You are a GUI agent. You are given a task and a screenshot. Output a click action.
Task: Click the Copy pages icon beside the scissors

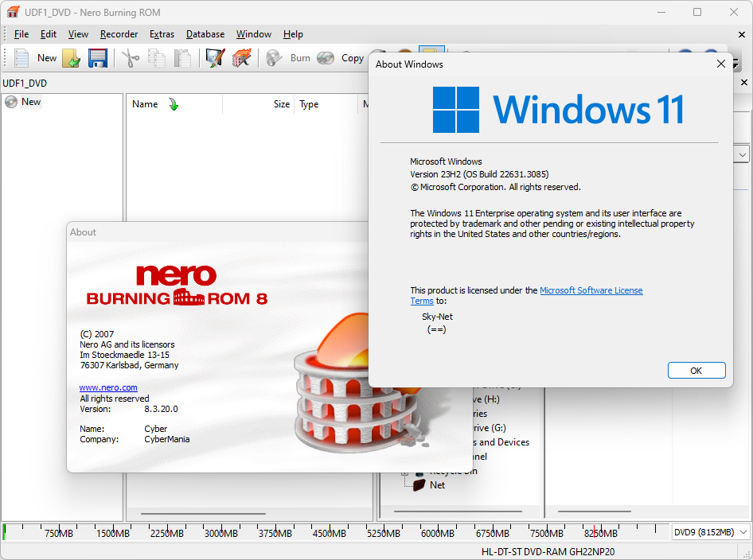pos(157,58)
